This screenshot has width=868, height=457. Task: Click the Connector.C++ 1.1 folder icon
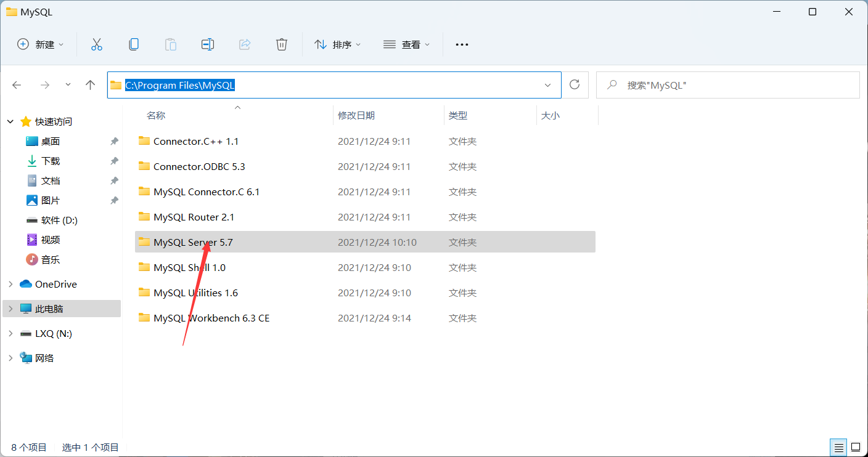point(144,141)
